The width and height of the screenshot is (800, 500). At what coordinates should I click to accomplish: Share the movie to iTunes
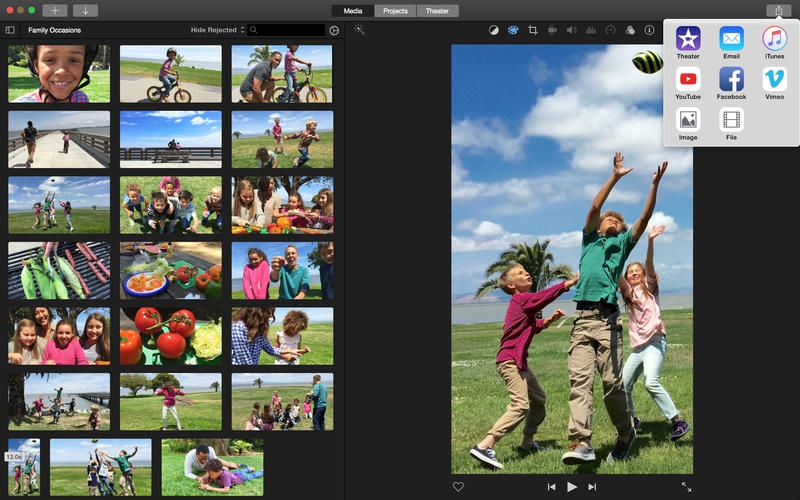tap(774, 39)
